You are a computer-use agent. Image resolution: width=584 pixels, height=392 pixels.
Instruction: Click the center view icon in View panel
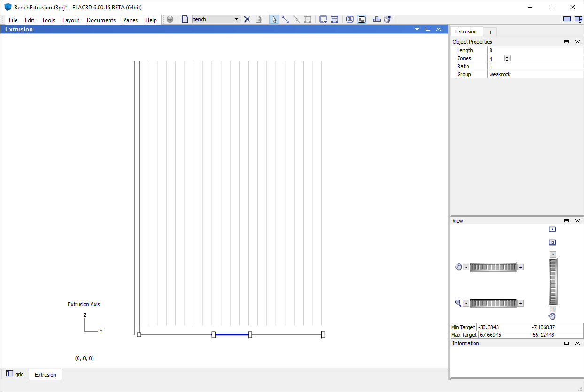click(x=553, y=230)
